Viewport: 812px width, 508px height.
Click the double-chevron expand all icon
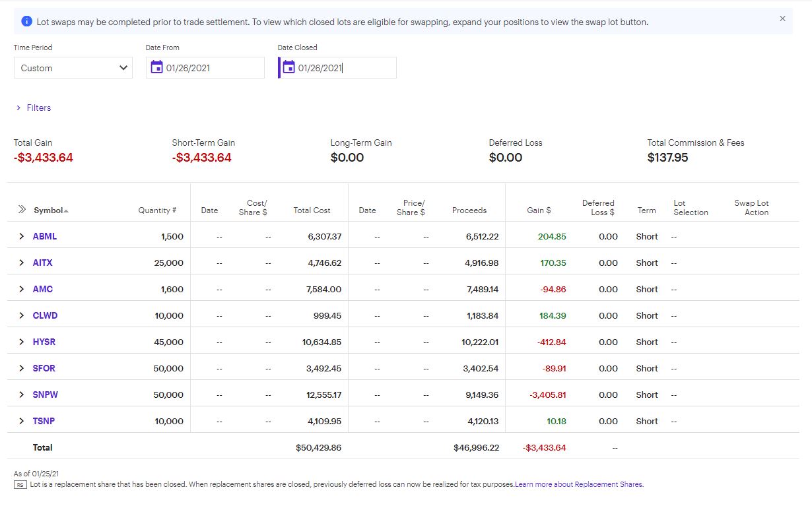pos(22,210)
